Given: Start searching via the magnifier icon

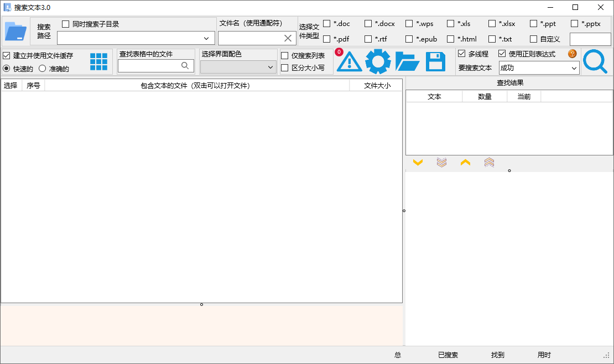Looking at the screenshot, I should coord(595,61).
